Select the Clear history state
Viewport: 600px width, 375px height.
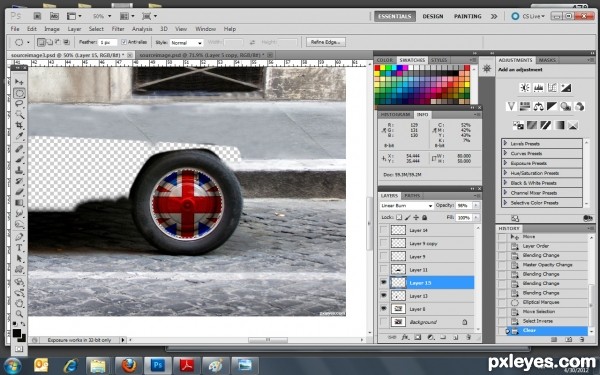[543, 331]
